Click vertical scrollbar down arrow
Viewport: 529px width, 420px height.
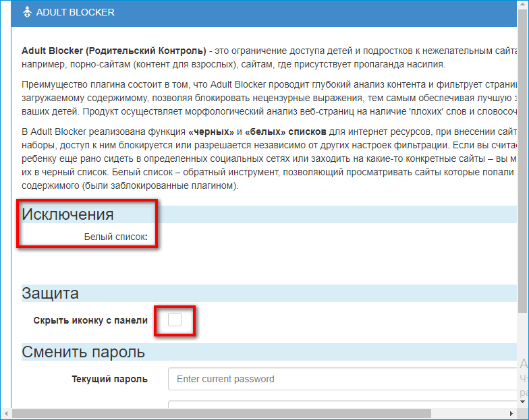(522, 402)
